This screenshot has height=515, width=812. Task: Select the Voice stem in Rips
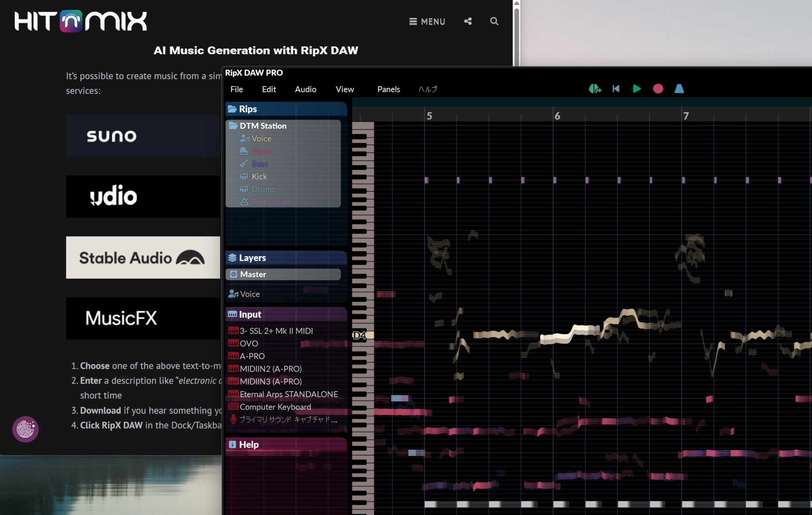pyautogui.click(x=261, y=138)
